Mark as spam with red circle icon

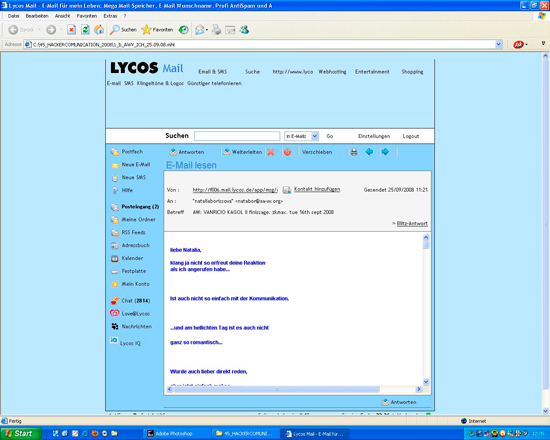click(287, 152)
